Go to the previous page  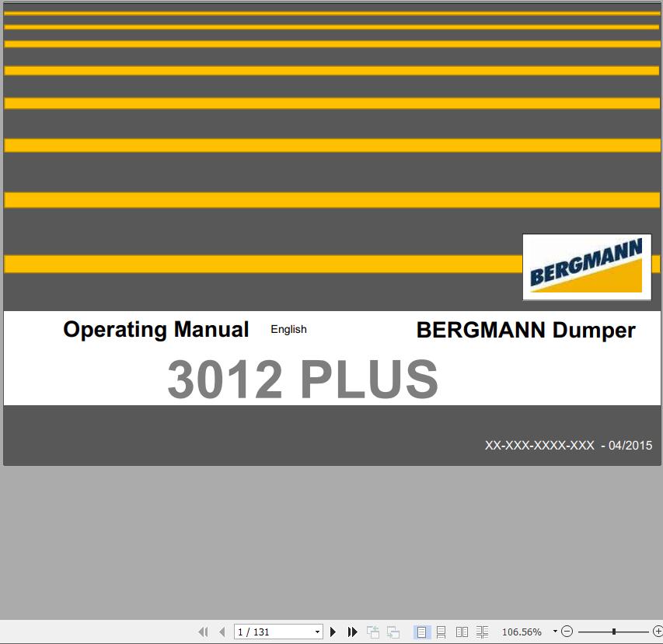coord(222,632)
